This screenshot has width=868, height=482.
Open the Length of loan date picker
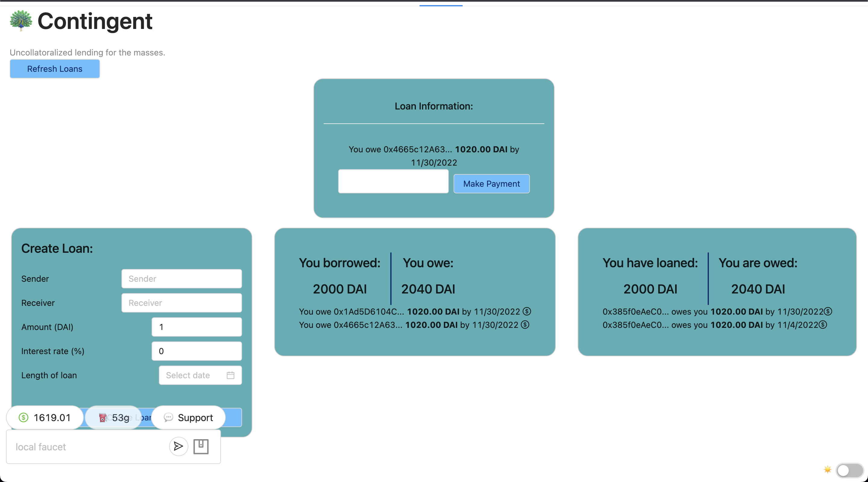click(200, 375)
